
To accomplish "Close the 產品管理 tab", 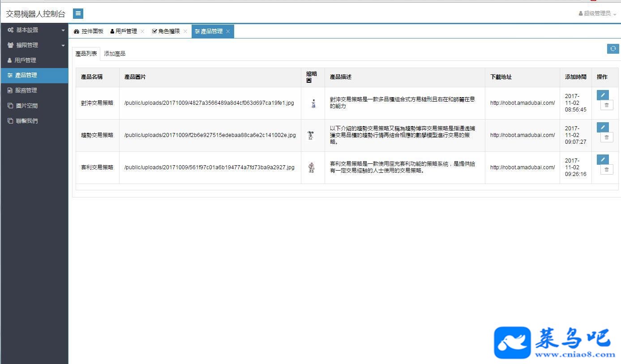I will 228,31.
